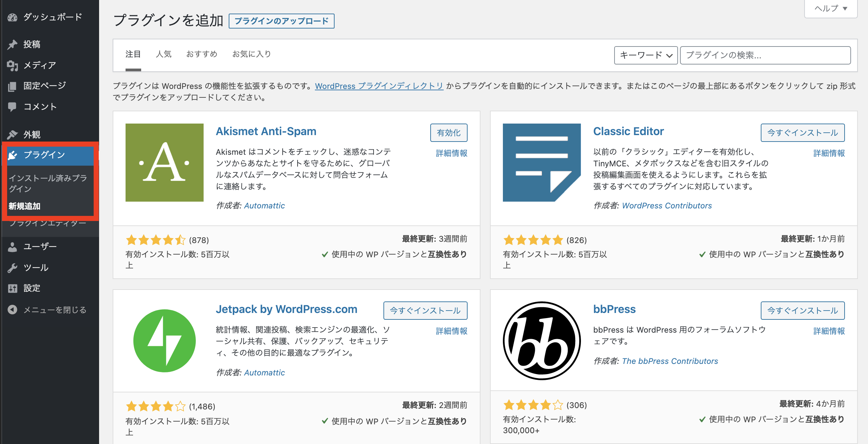The height and width of the screenshot is (444, 868).
Task: Click the wrench icon beside ツール
Action: [x=13, y=268]
